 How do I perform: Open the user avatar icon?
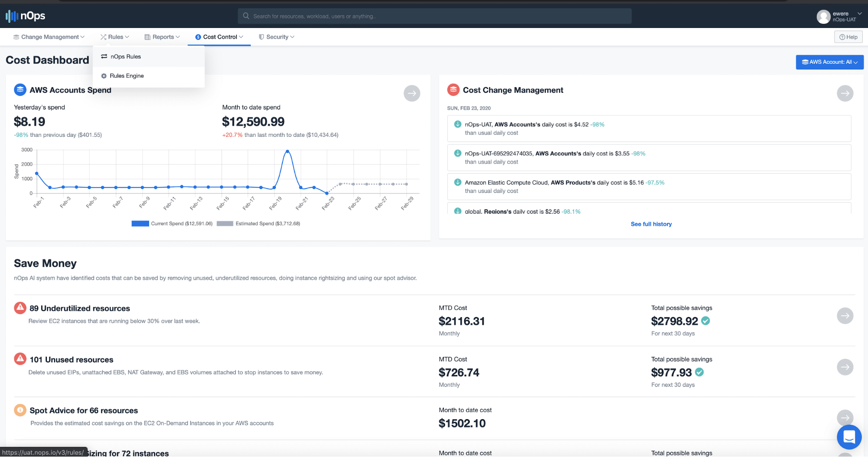[823, 17]
